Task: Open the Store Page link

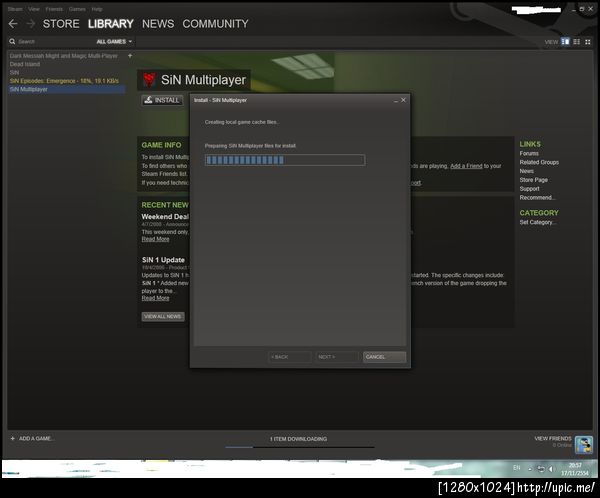Action: [x=533, y=180]
